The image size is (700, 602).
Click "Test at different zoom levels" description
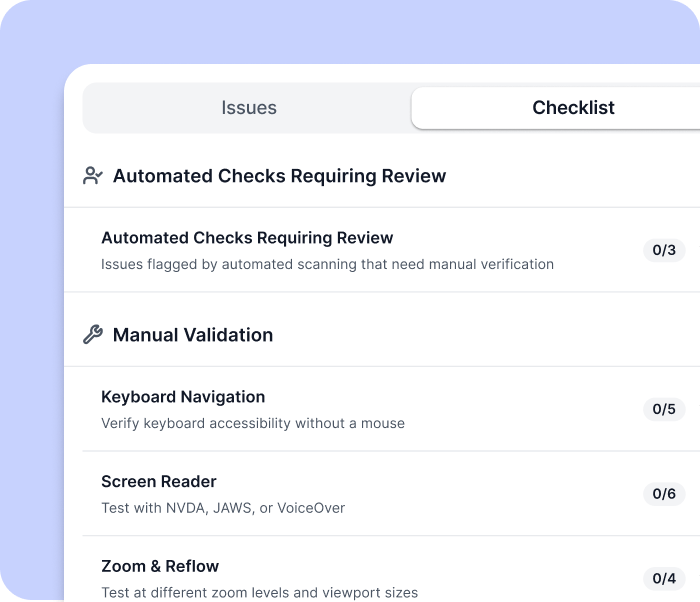(260, 592)
